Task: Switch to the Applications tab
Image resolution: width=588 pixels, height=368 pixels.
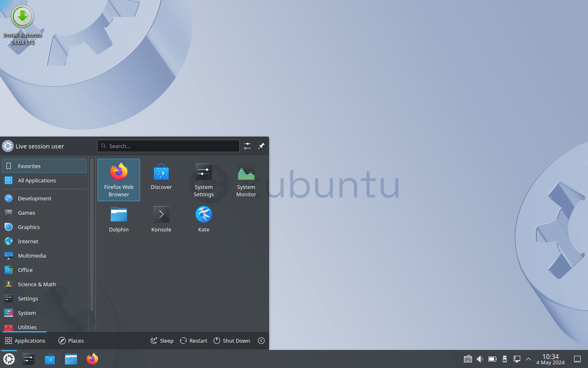Action: pos(25,341)
